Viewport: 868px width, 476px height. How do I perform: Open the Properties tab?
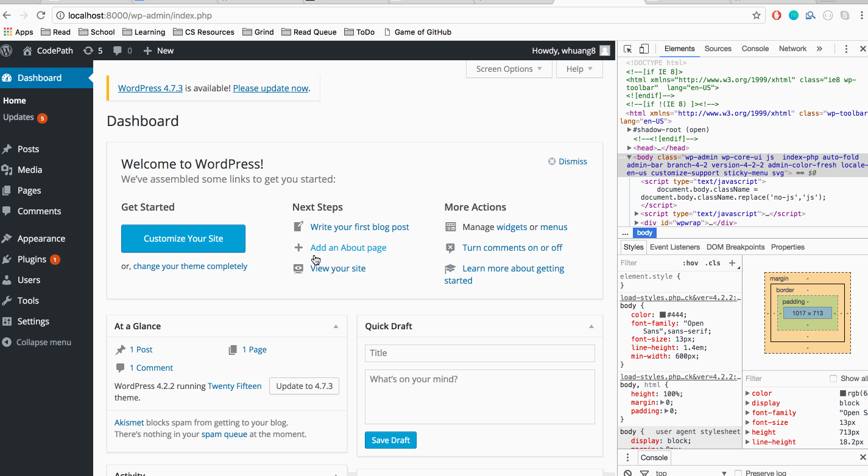[x=788, y=247]
